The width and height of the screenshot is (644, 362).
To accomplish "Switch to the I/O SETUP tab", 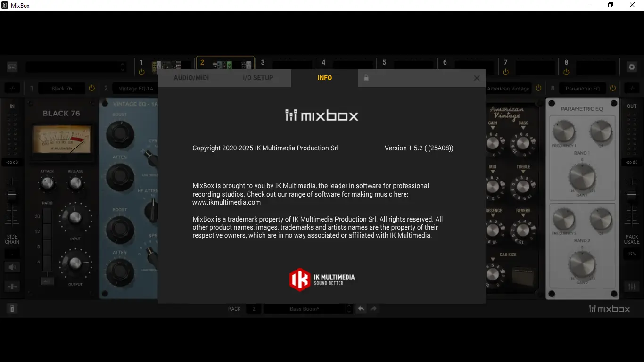I will (x=258, y=78).
